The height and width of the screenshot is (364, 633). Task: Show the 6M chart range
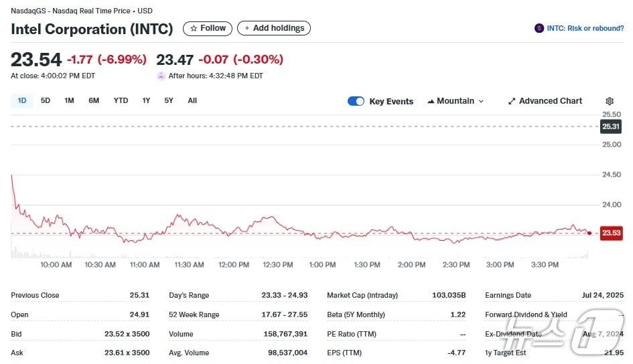(94, 100)
